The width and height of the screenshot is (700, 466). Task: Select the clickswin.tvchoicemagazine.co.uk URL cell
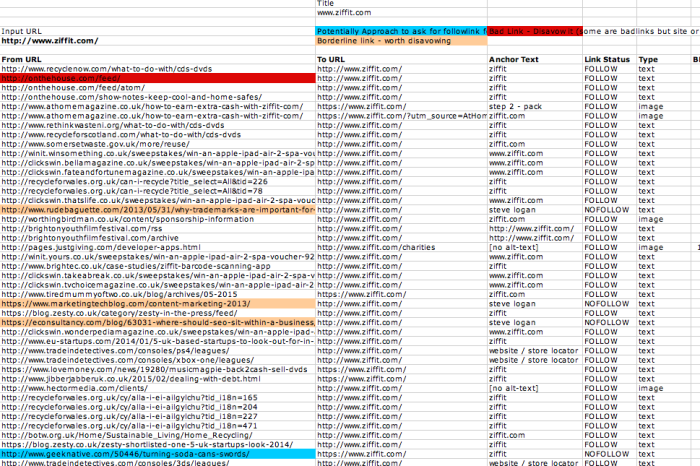pos(158,285)
